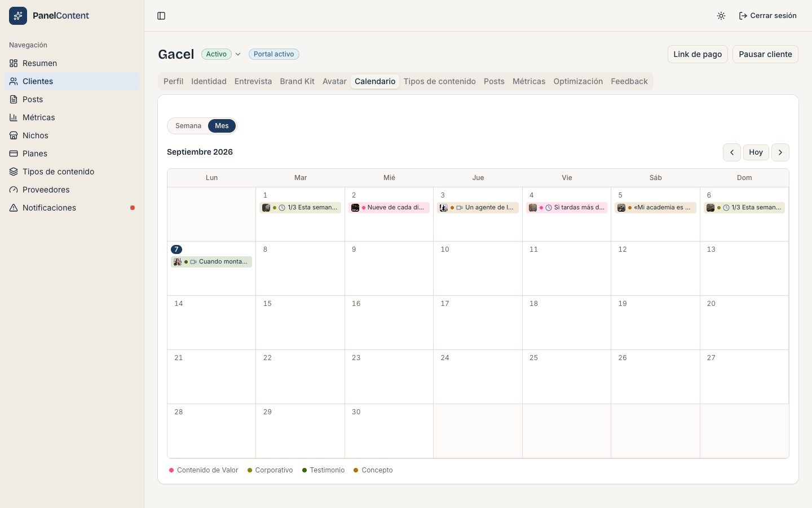Click the Métricas bar chart icon

14,117
